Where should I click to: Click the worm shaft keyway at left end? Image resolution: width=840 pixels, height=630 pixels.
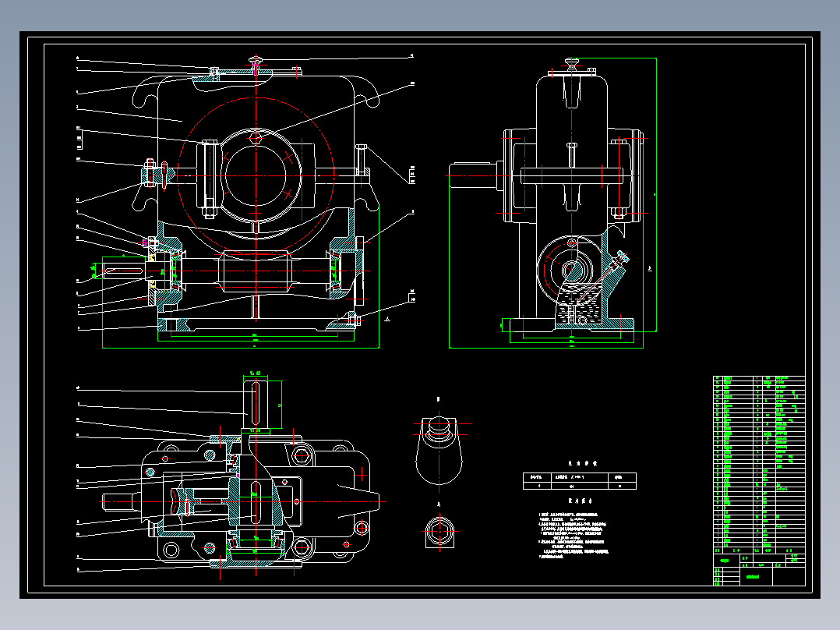[125, 271]
